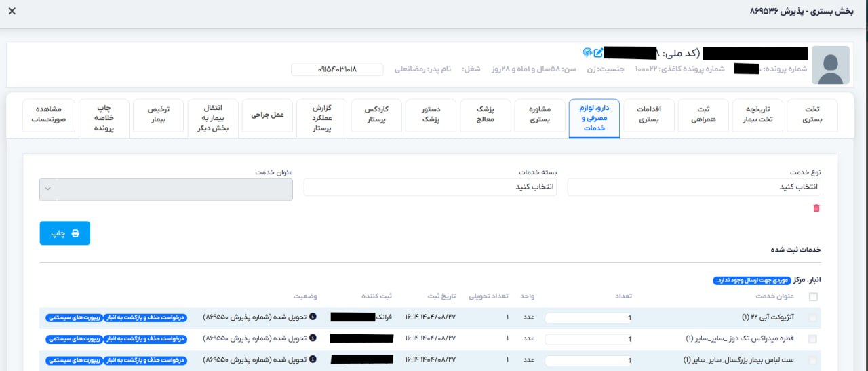Image resolution: width=868 pixels, height=371 pixels.
Task: Open the گزارش عملکرد پرستار tab
Action: click(x=321, y=119)
